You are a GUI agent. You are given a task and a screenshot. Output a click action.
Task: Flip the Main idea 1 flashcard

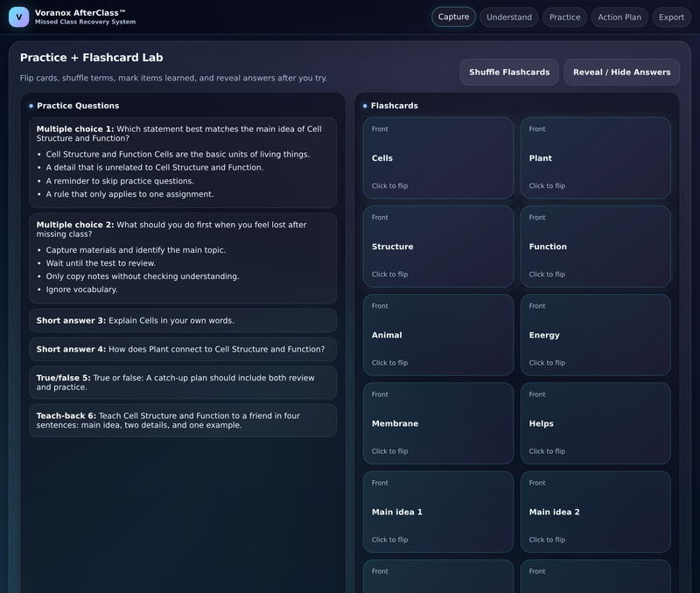tap(438, 512)
